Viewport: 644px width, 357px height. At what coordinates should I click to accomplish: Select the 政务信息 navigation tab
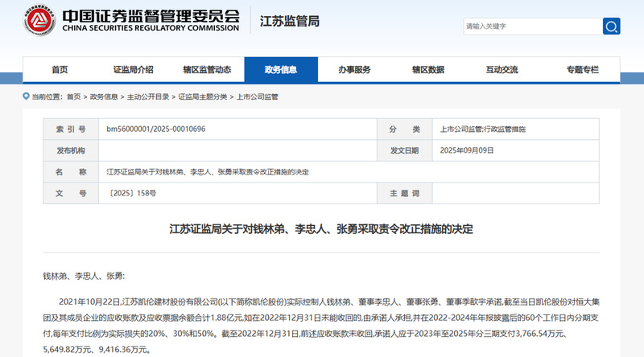(281, 70)
